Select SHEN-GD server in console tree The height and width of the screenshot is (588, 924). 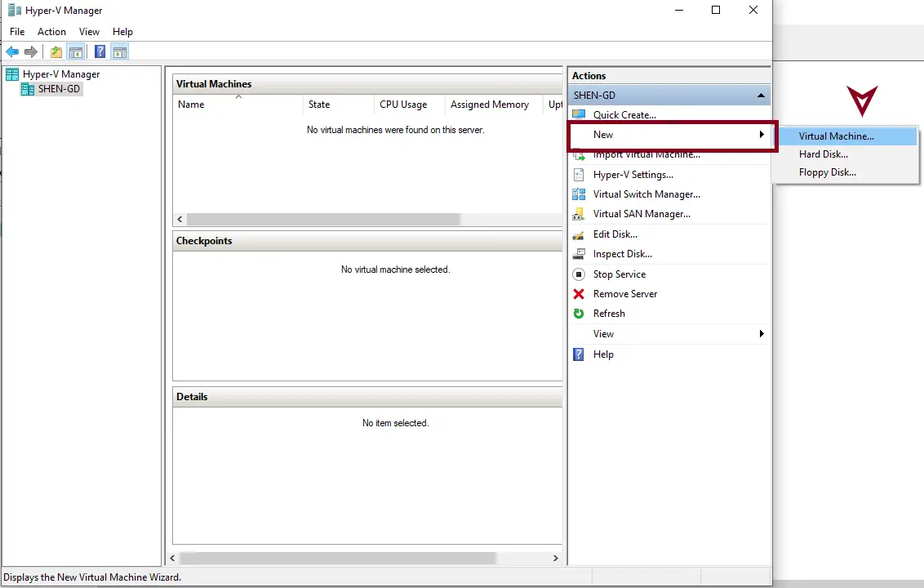[x=59, y=89]
